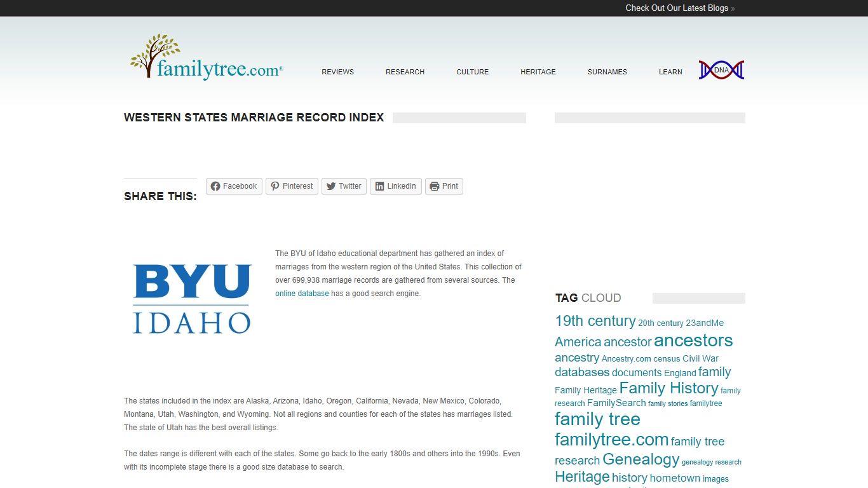Screen dimensions: 868x488
Task: Browse the Family History tag
Action: 668,388
